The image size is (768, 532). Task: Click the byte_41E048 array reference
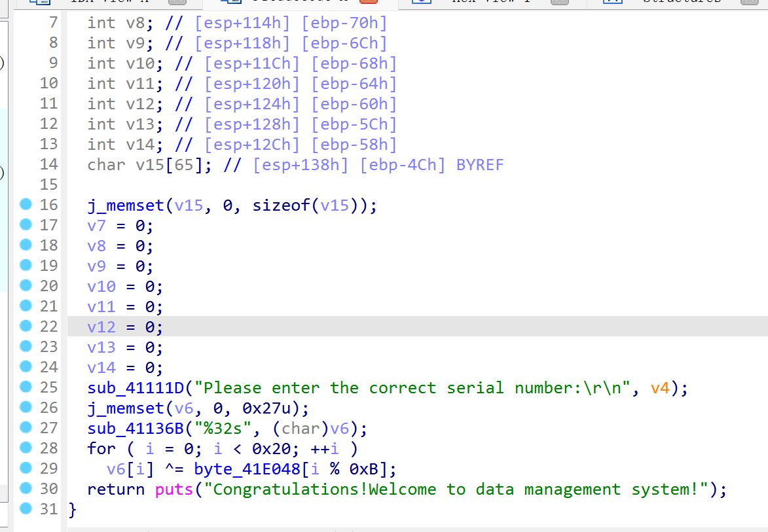[x=251, y=469]
